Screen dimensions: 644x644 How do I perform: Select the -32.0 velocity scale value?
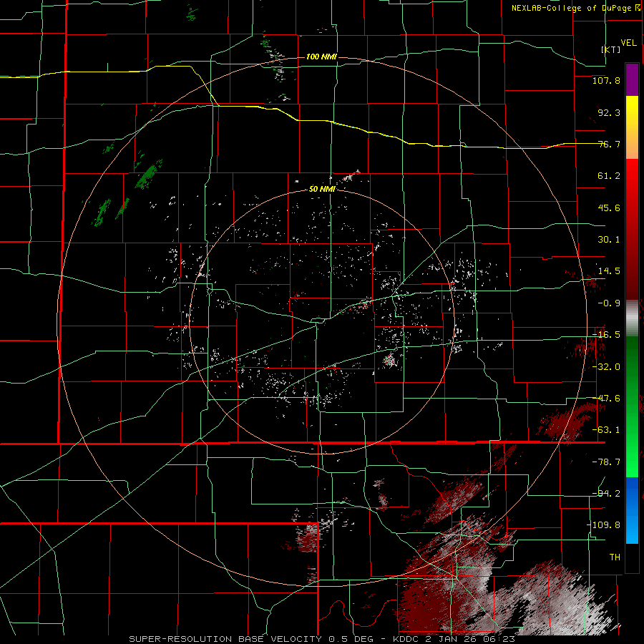pyautogui.click(x=606, y=367)
